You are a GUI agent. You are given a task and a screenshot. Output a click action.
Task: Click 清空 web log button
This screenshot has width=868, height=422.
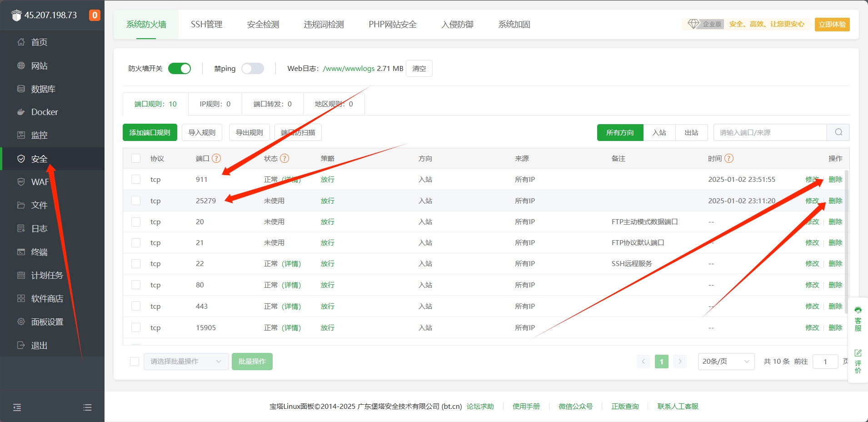tap(419, 68)
